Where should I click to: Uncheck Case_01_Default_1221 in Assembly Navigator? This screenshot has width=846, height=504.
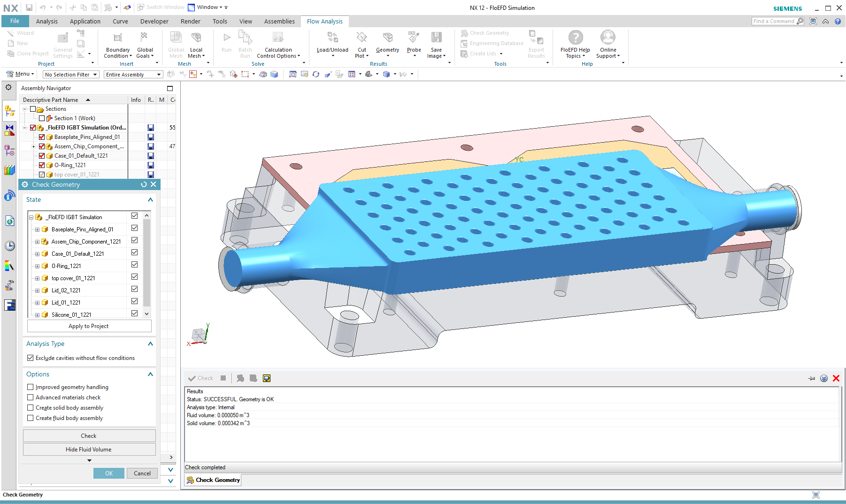(42, 156)
